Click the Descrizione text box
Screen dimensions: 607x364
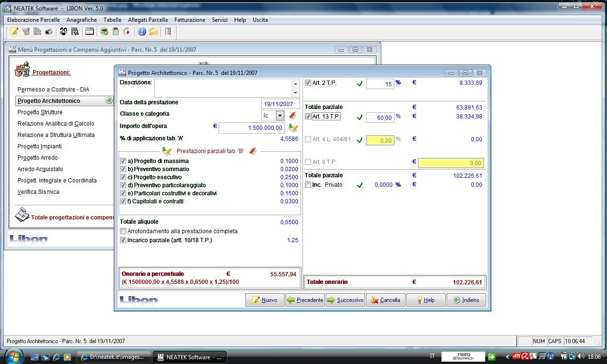pos(223,88)
